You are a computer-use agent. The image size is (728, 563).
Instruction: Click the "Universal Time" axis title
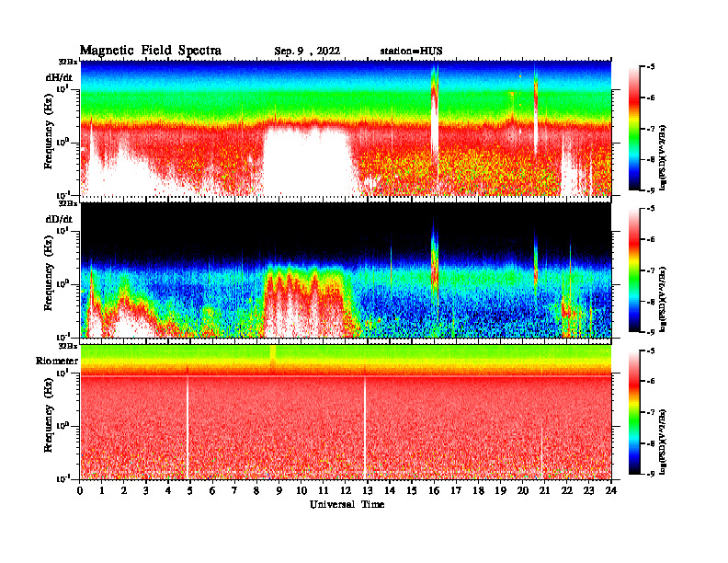point(347,504)
